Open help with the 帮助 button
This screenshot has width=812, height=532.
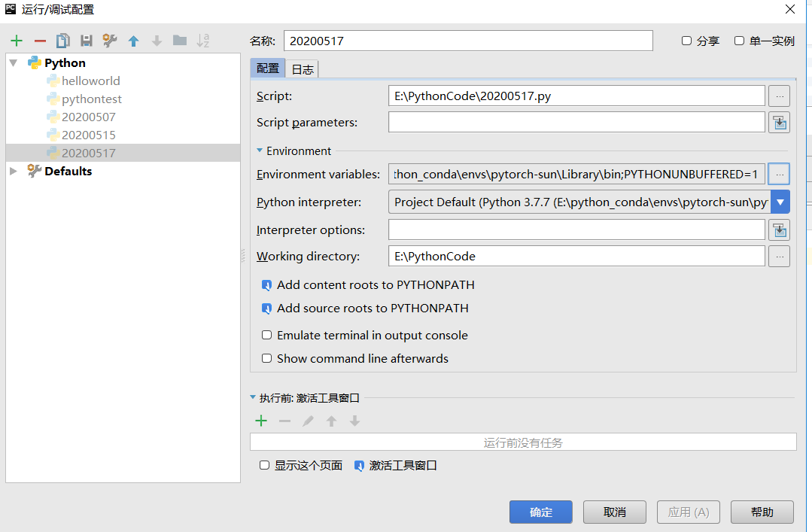(762, 512)
